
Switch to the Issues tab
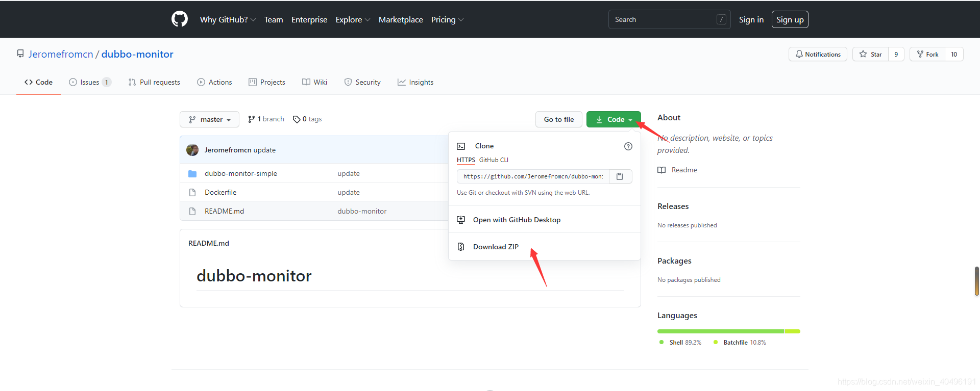90,82
